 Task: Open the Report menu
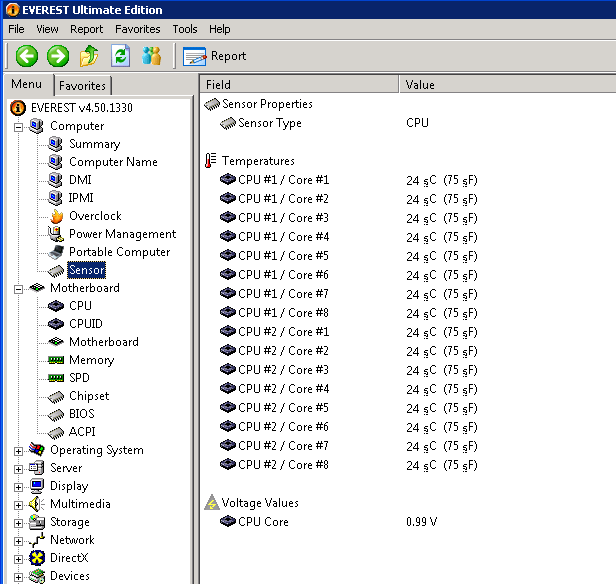click(x=86, y=29)
